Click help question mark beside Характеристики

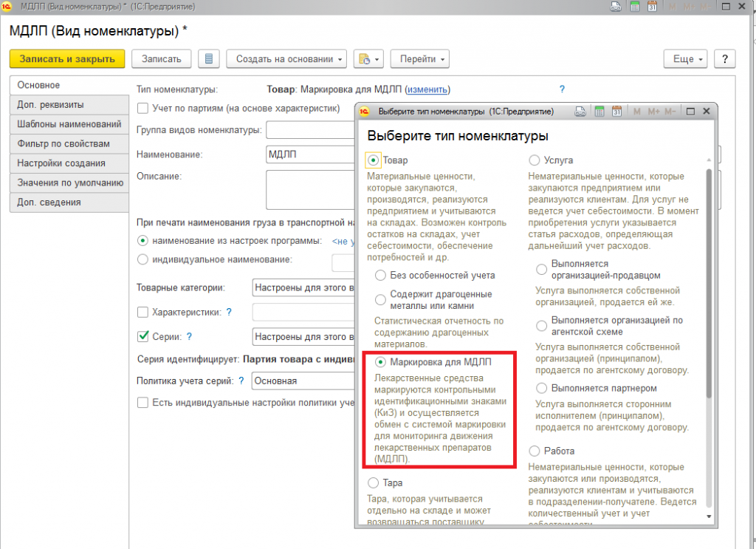229,312
